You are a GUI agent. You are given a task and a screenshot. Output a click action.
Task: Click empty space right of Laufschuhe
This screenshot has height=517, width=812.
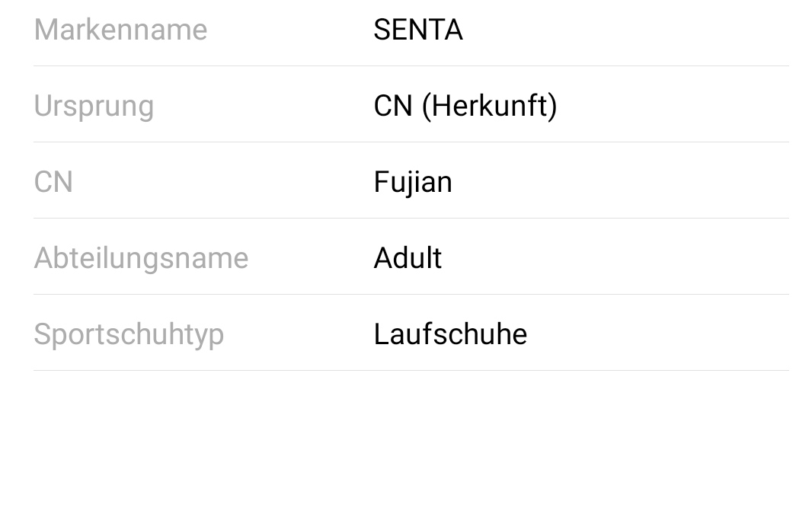(655, 334)
